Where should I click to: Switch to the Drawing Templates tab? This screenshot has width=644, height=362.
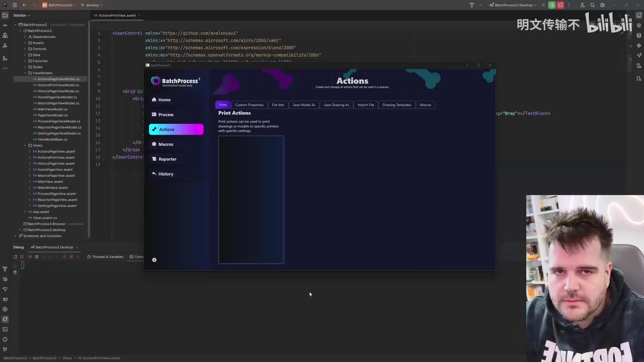pos(396,105)
